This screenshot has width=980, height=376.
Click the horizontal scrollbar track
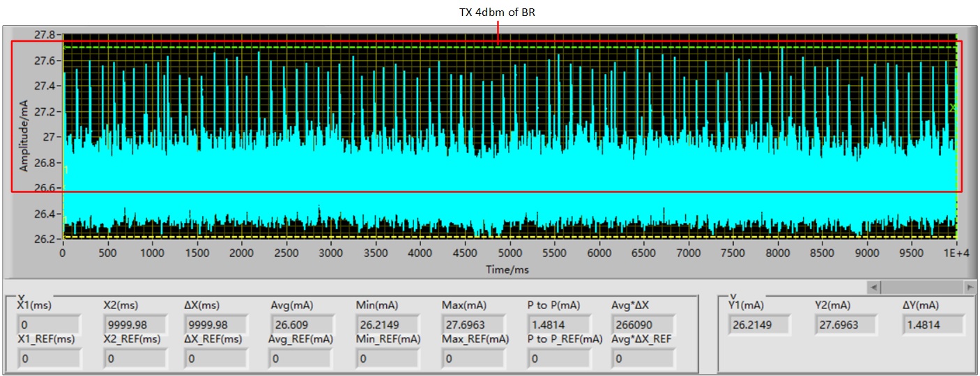tap(921, 287)
